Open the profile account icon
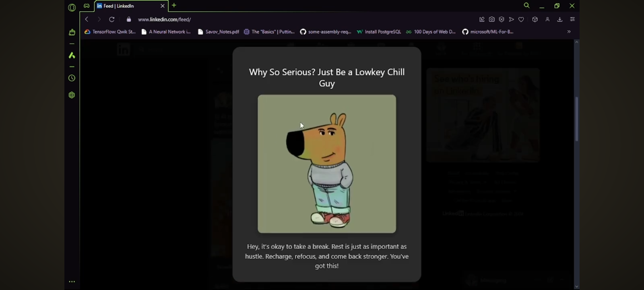Image resolution: width=644 pixels, height=290 pixels. (x=547, y=19)
